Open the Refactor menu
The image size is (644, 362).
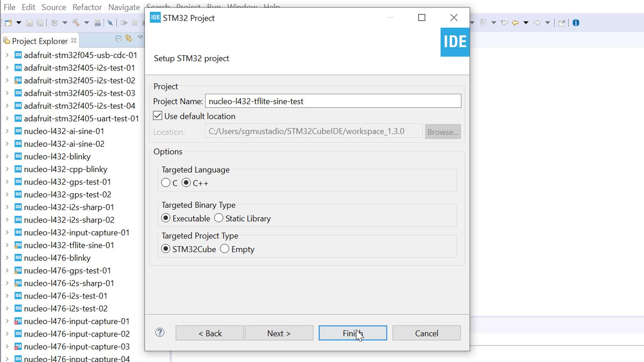click(x=87, y=7)
